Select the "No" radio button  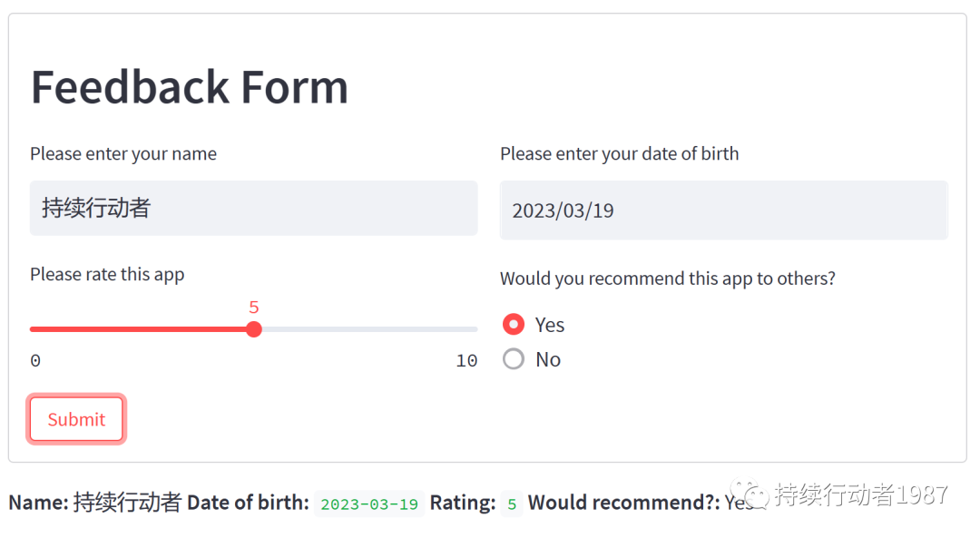(x=514, y=359)
